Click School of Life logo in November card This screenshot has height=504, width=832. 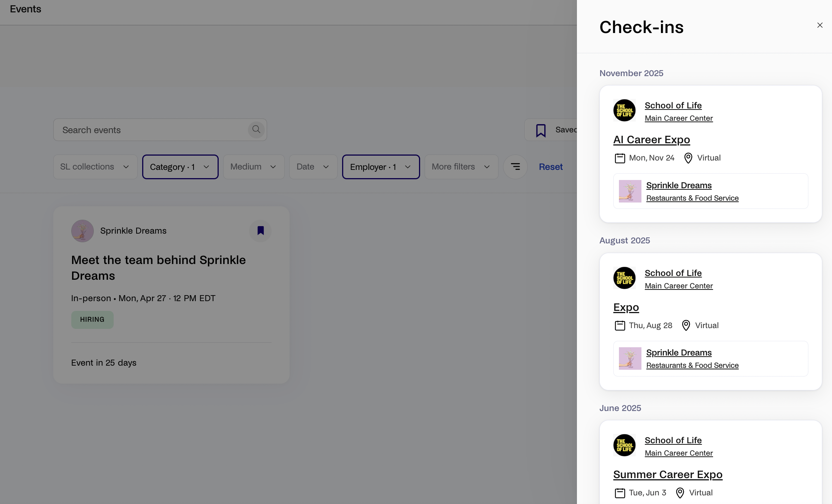pyautogui.click(x=625, y=110)
